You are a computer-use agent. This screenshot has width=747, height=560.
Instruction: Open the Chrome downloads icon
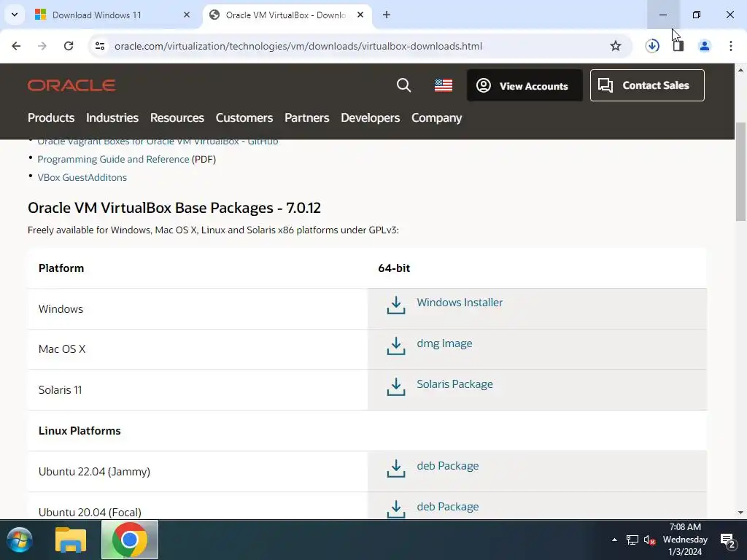pyautogui.click(x=652, y=46)
